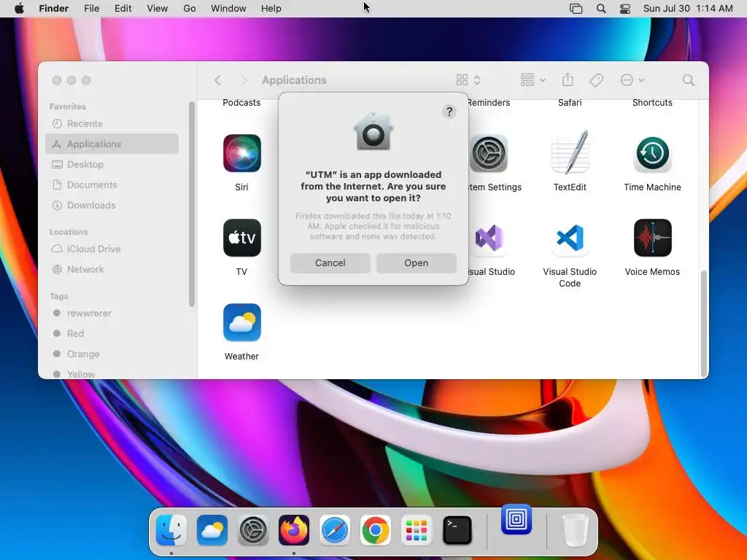Open Safari from the Dock
This screenshot has height=560, width=747.
pyautogui.click(x=334, y=530)
